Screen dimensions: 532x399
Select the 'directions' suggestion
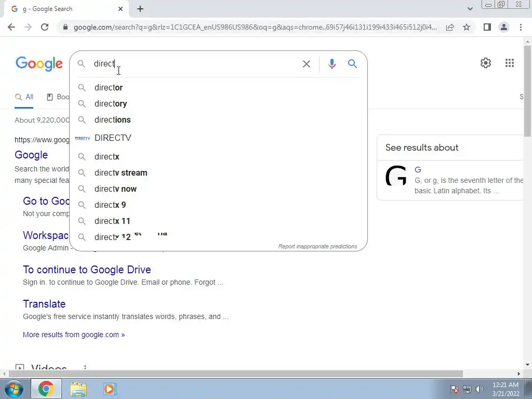(x=218, y=120)
